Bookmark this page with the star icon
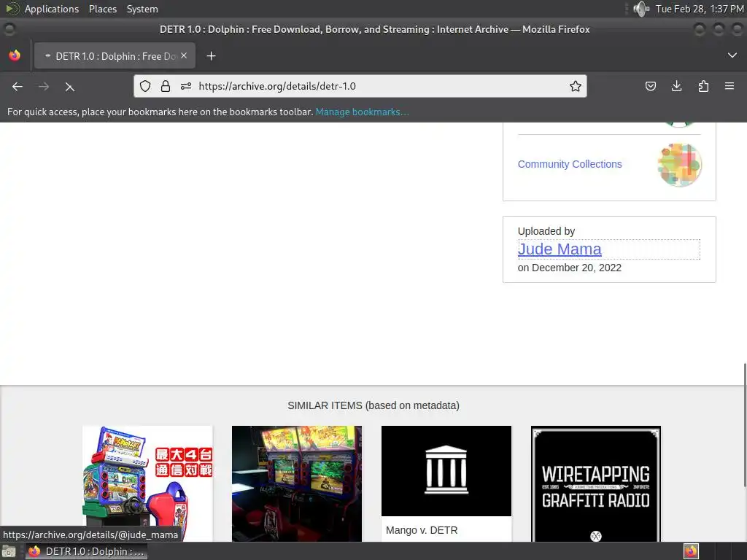 tap(576, 86)
